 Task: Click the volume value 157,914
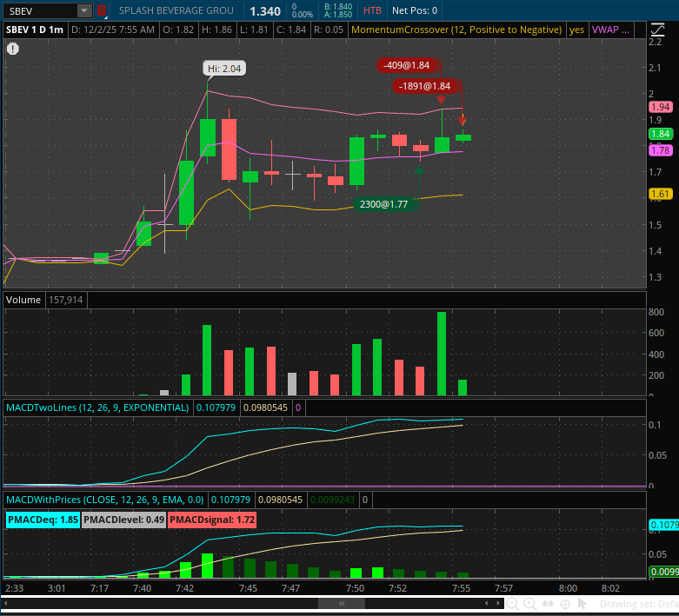[65, 300]
